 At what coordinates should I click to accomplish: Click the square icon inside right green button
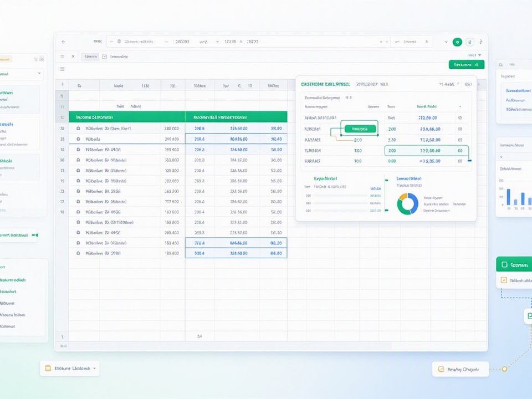coord(504,265)
